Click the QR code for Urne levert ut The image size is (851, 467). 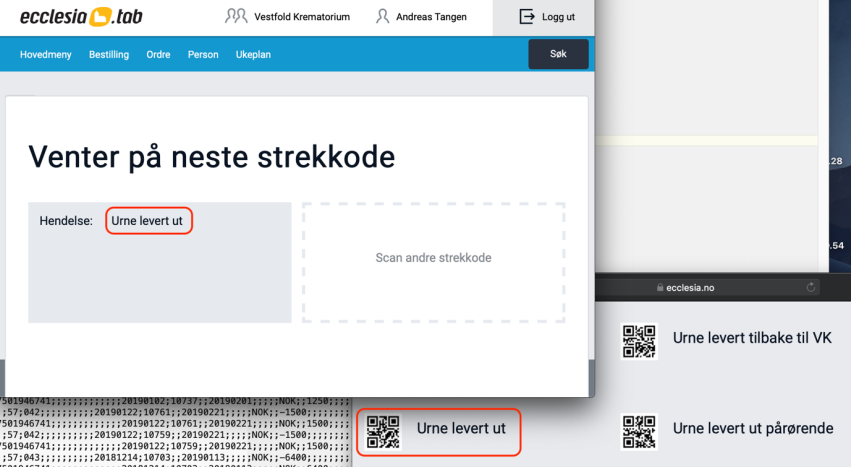pyautogui.click(x=383, y=432)
